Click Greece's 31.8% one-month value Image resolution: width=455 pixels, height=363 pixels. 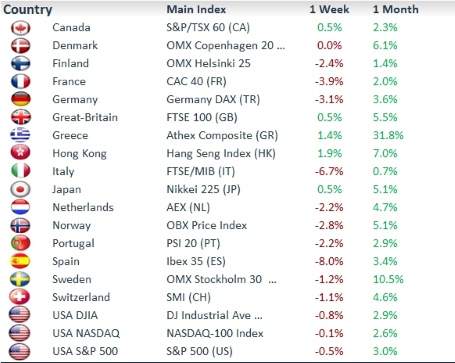click(x=388, y=135)
